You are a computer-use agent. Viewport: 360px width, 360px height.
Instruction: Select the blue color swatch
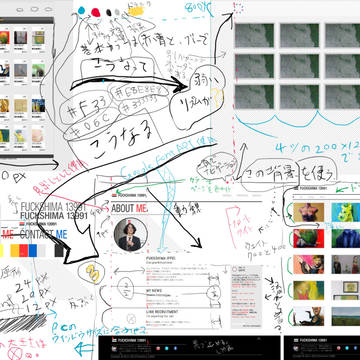tap(33, 251)
